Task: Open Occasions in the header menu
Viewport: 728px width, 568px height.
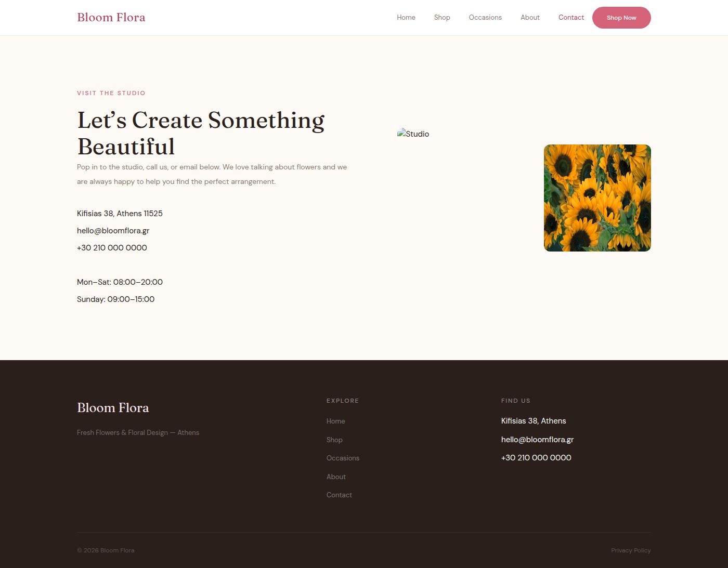Action: click(485, 17)
